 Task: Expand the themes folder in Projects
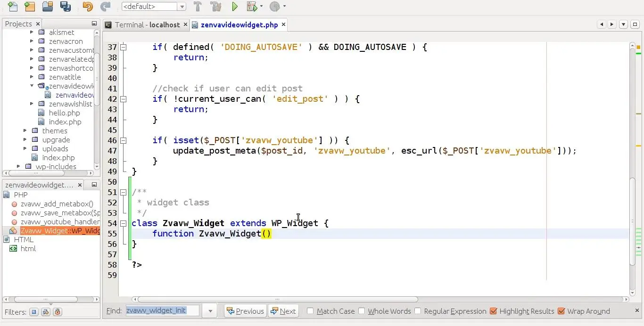click(25, 131)
